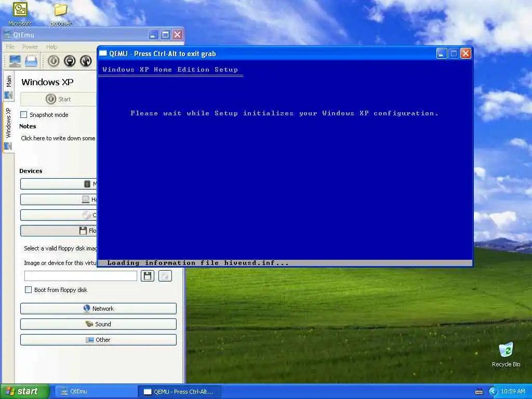
Task: Expand the Network device section
Action: pyautogui.click(x=98, y=309)
